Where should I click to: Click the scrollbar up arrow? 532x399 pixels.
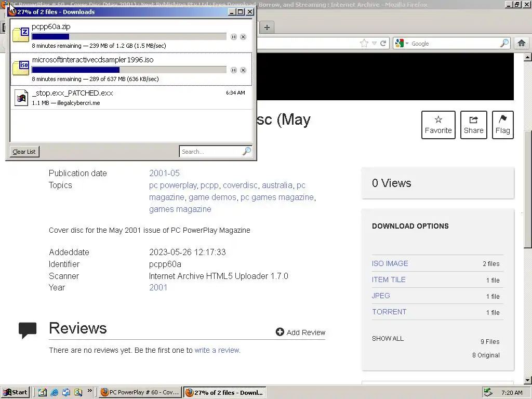(x=528, y=57)
